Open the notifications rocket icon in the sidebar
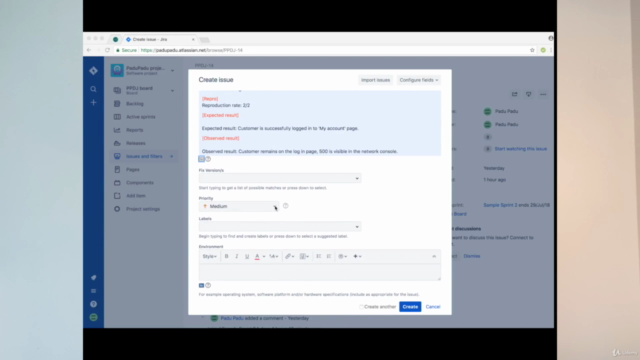This screenshot has width=640, height=360. [93, 278]
